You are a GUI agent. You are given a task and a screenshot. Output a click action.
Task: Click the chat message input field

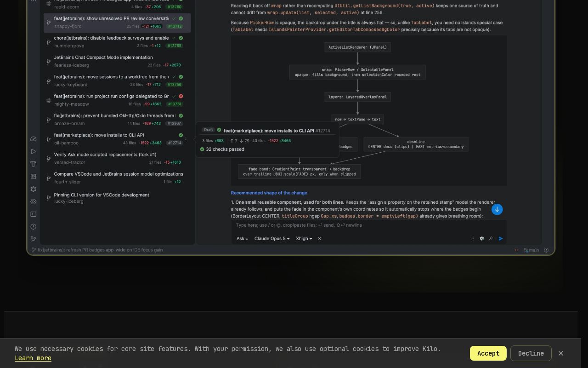pos(368,225)
